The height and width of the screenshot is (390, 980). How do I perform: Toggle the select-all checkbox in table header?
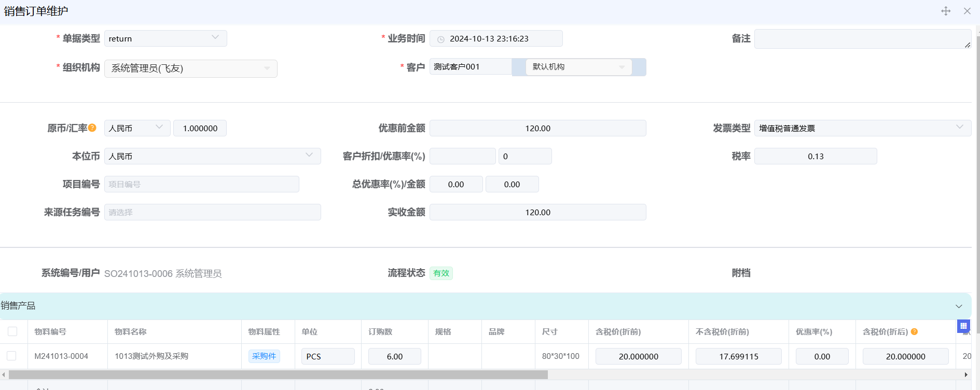[12, 331]
